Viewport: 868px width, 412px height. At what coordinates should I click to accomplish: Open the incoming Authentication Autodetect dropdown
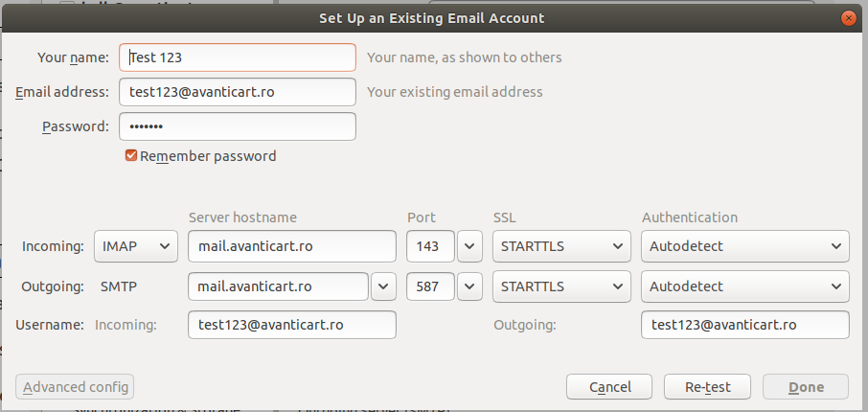(x=745, y=246)
